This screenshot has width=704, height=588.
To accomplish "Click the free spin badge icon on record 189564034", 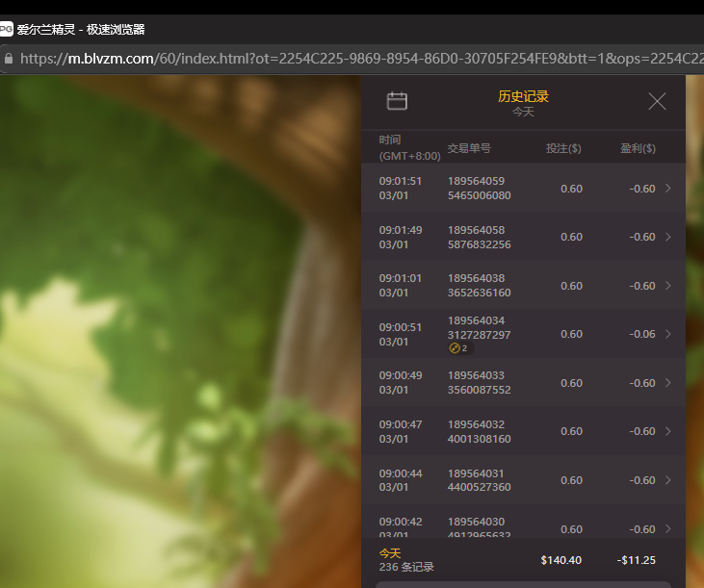I will pyautogui.click(x=456, y=348).
